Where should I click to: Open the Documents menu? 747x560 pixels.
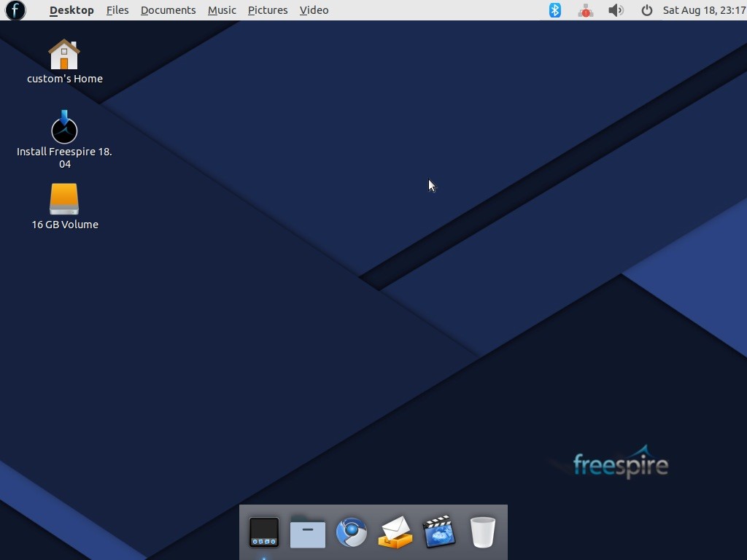168,9
